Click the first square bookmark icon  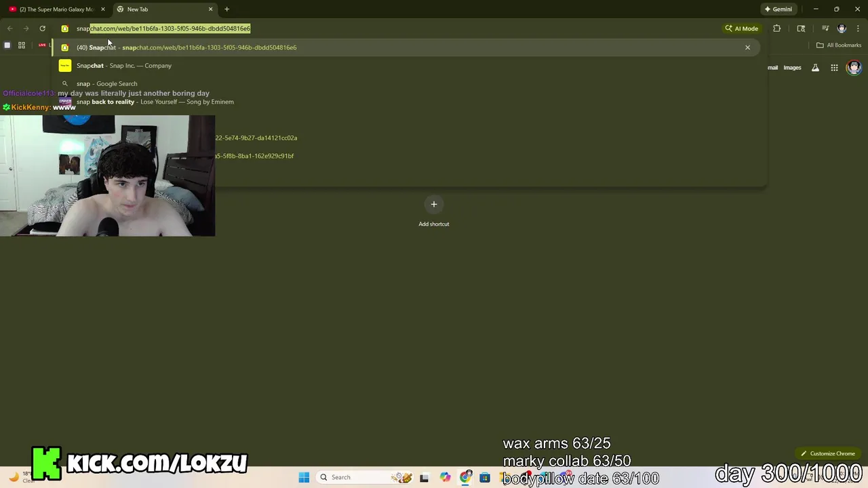7,45
